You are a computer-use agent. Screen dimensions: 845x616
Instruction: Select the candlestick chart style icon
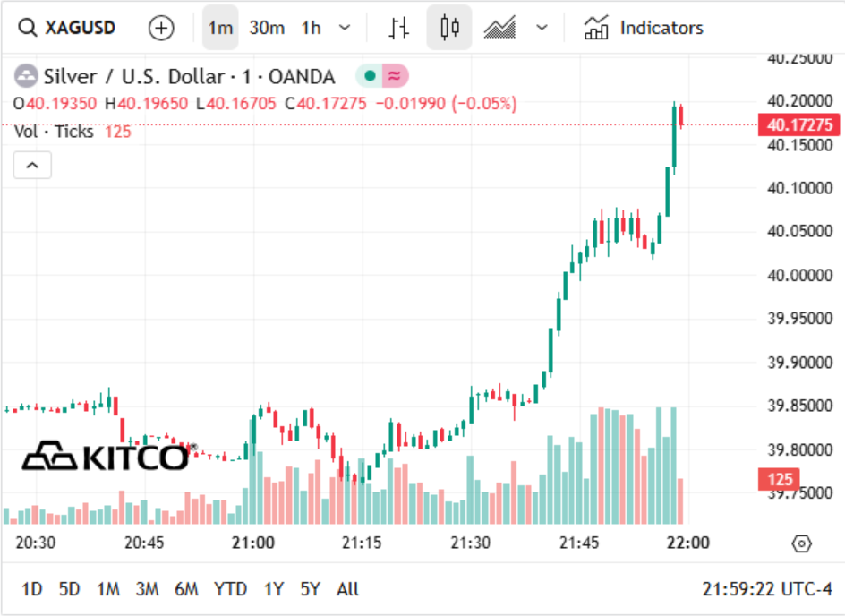449,28
